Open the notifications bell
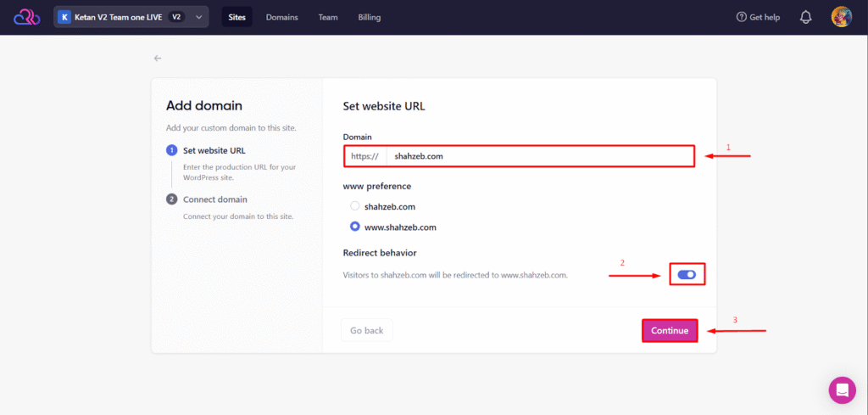 click(805, 17)
